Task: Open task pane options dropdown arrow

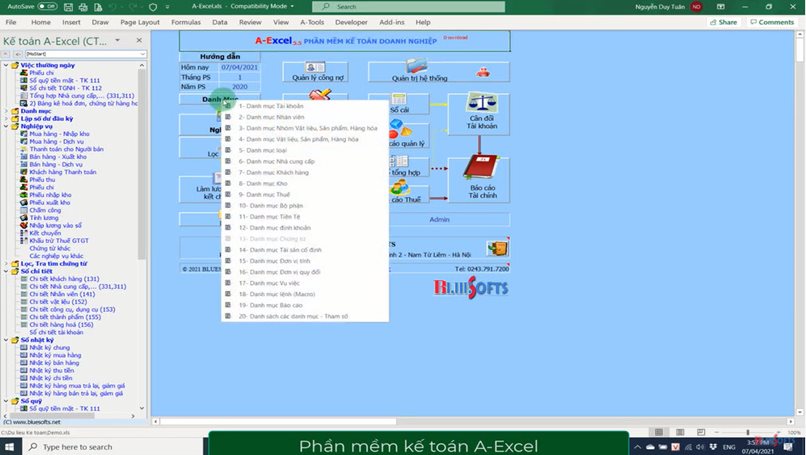Action: (x=118, y=40)
